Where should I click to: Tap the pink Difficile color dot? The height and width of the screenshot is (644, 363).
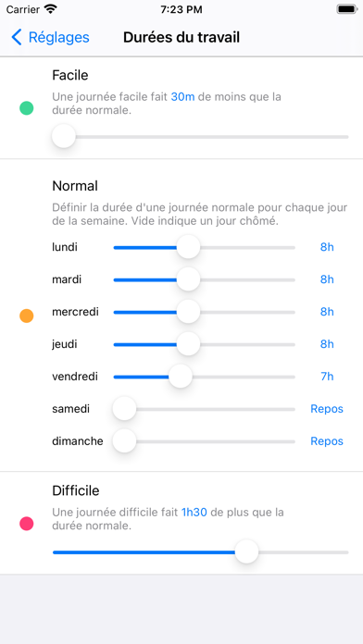(x=27, y=524)
